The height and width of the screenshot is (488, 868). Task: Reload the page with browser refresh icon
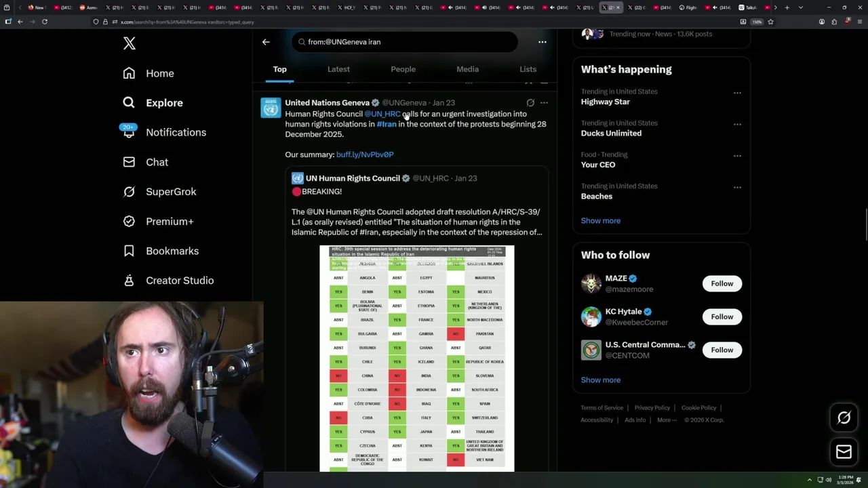(45, 22)
